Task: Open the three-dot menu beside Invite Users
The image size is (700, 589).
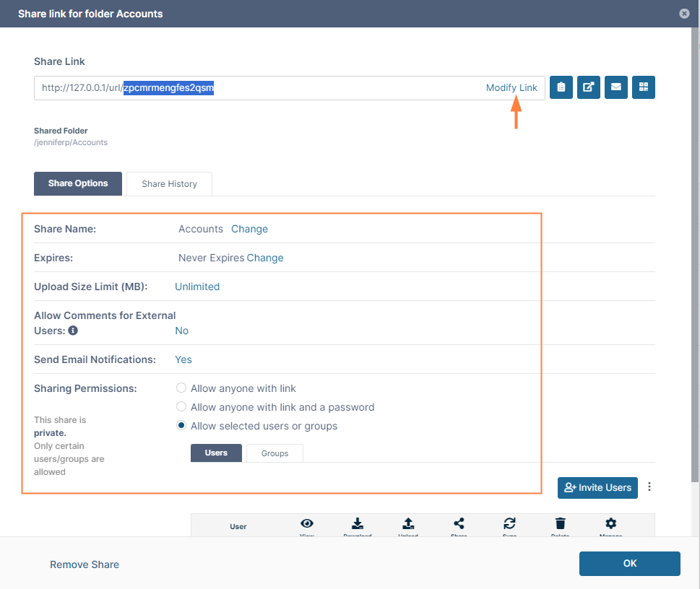Action: [649, 487]
